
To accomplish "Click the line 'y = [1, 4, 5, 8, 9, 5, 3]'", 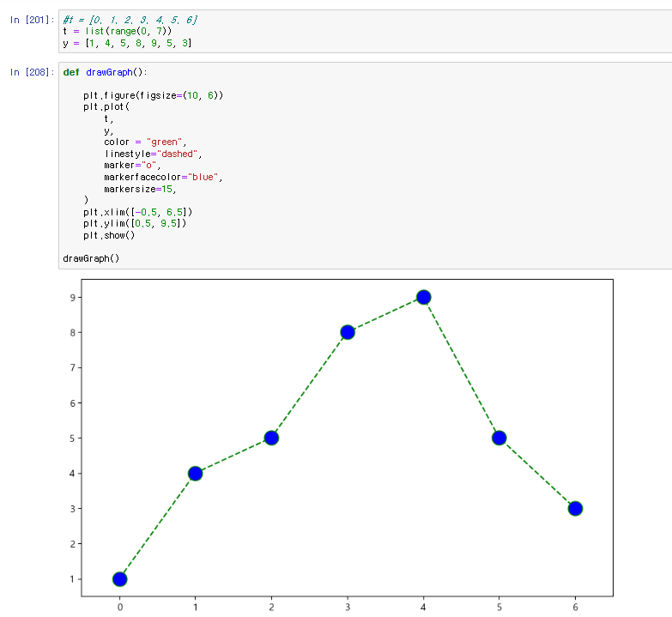I will (x=127, y=43).
